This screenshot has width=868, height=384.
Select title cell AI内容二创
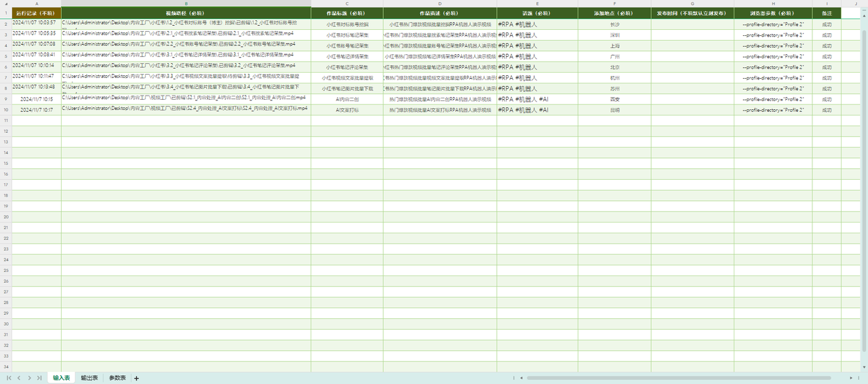pyautogui.click(x=347, y=99)
